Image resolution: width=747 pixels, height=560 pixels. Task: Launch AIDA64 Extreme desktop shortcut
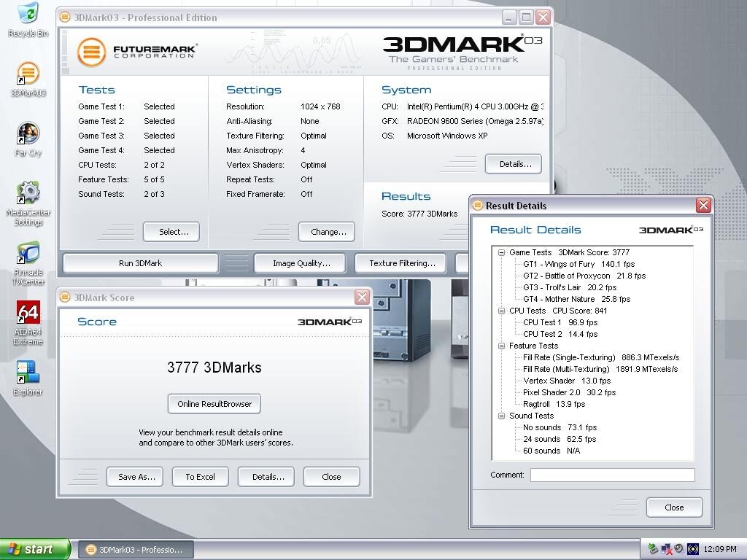28,323
